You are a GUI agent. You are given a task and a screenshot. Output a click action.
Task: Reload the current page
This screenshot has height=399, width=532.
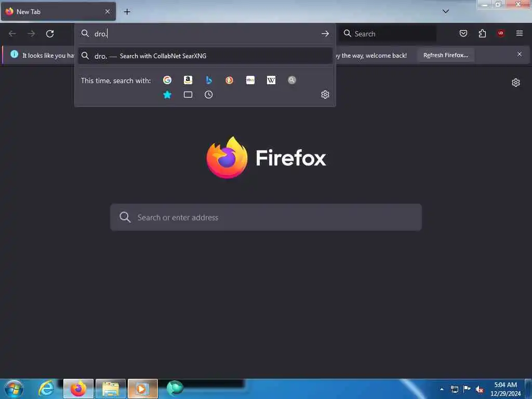50,34
